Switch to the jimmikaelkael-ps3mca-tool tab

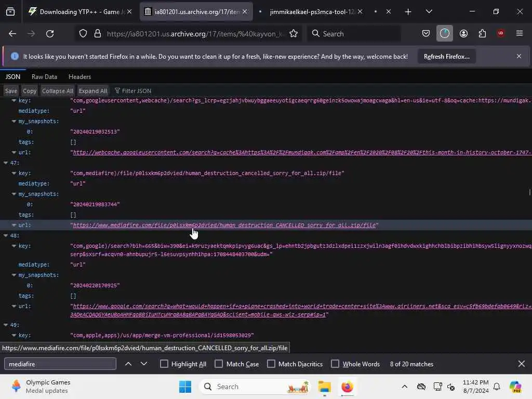(312, 12)
